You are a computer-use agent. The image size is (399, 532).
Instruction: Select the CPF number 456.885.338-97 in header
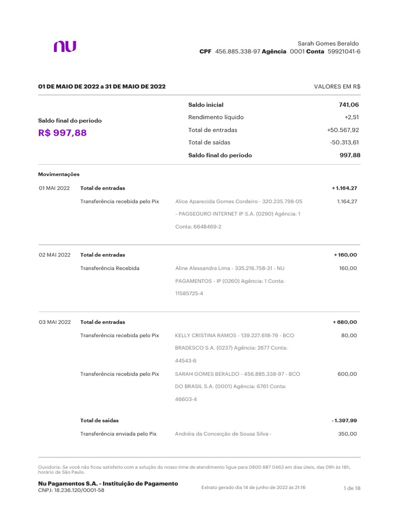[x=237, y=52]
